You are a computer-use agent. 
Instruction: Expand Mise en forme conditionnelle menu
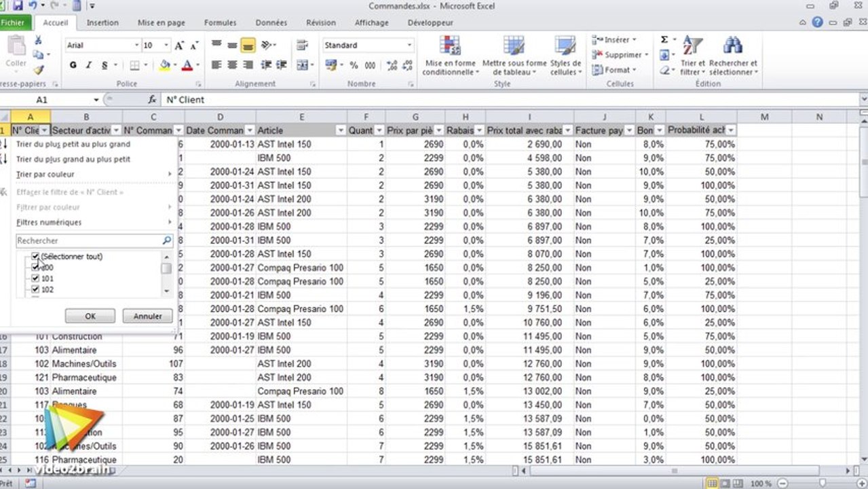pyautogui.click(x=451, y=56)
